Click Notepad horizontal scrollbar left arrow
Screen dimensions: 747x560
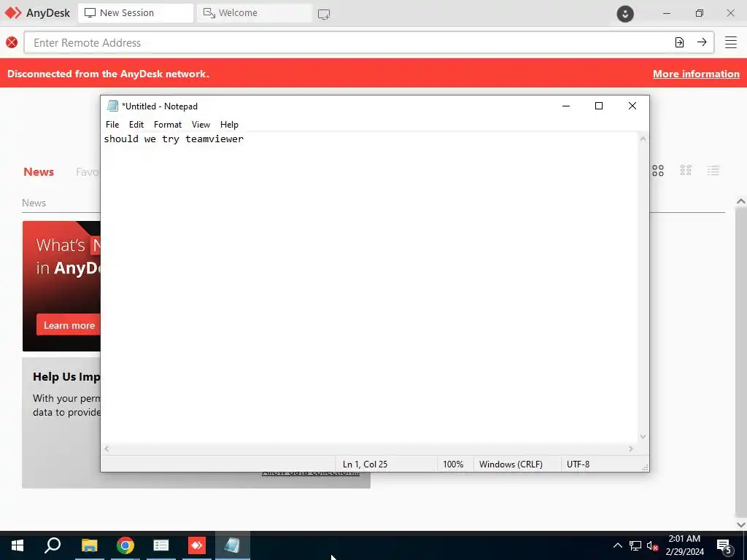[107, 448]
